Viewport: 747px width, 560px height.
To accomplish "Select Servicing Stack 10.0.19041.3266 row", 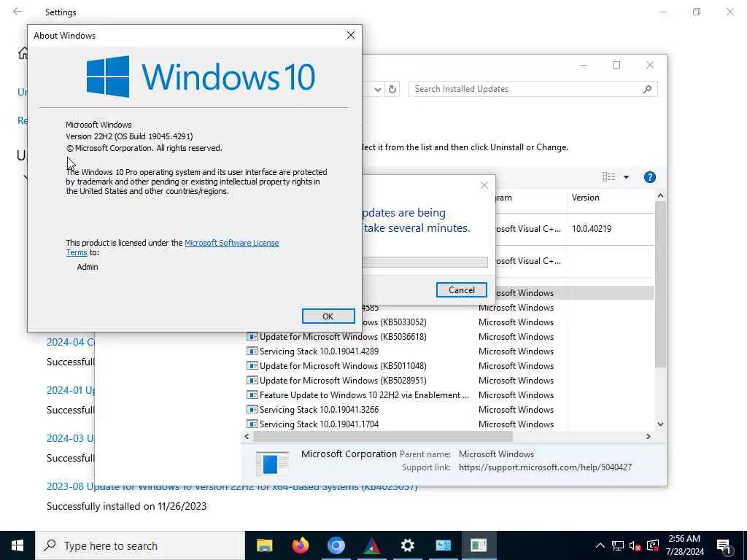I will pyautogui.click(x=449, y=410).
